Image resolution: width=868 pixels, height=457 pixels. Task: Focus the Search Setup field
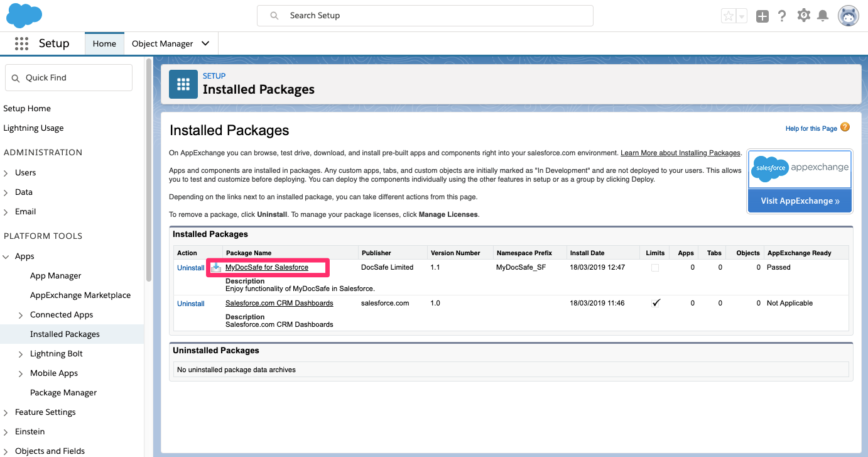tap(425, 16)
